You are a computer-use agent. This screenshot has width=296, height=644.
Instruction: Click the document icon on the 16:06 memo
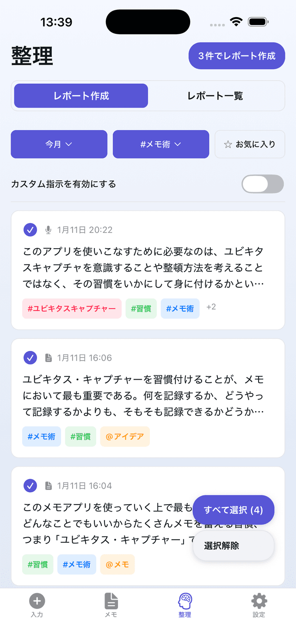(49, 357)
